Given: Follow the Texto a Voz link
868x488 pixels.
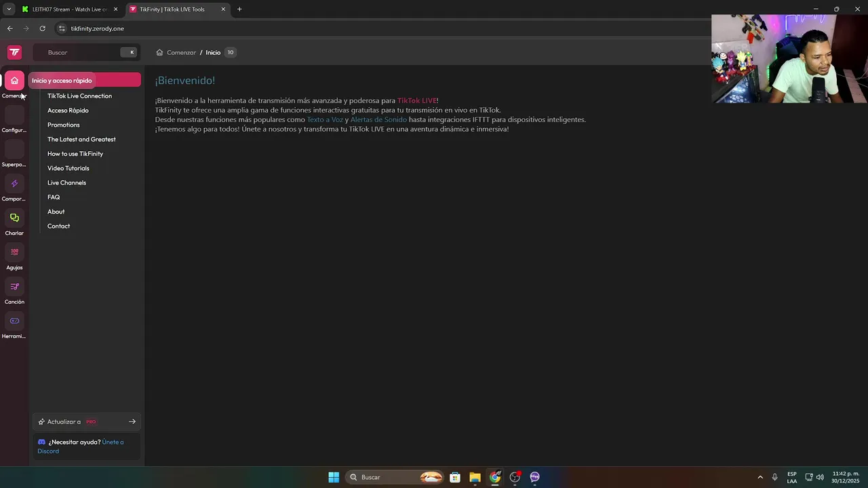Looking at the screenshot, I should (x=325, y=119).
